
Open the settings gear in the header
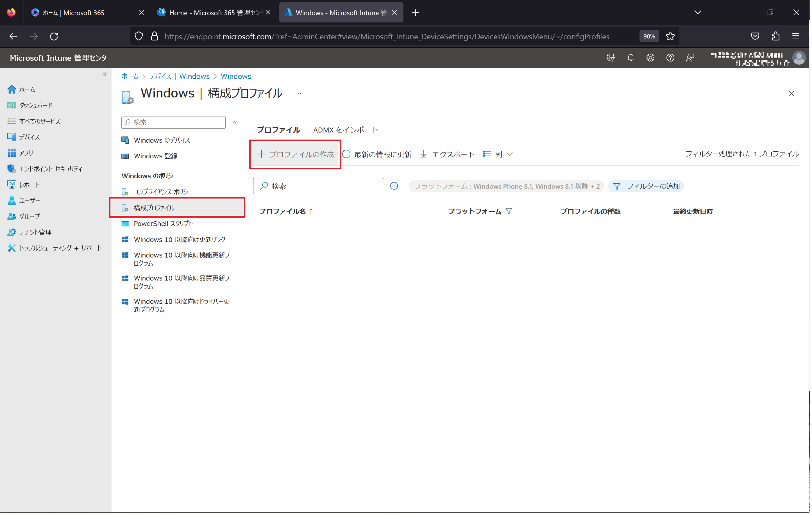(651, 58)
